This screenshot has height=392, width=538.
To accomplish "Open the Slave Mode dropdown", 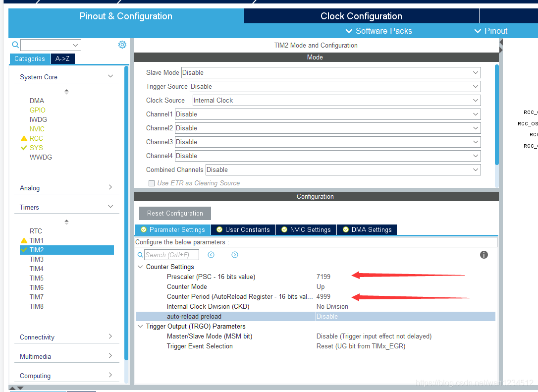I will pos(330,72).
